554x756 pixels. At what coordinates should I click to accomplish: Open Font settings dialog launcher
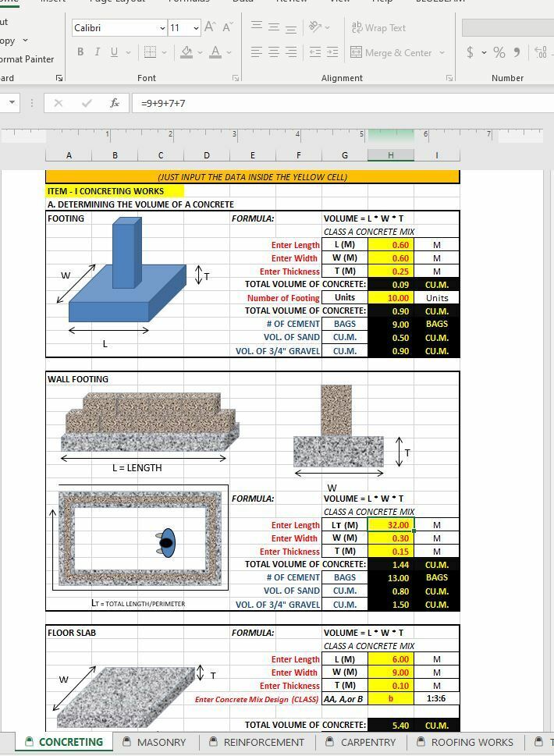click(236, 78)
